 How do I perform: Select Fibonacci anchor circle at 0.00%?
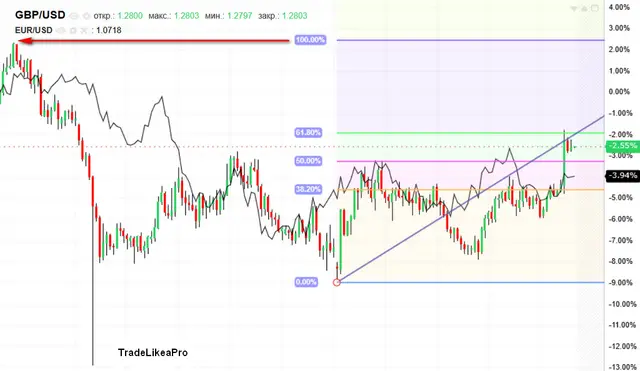337,282
